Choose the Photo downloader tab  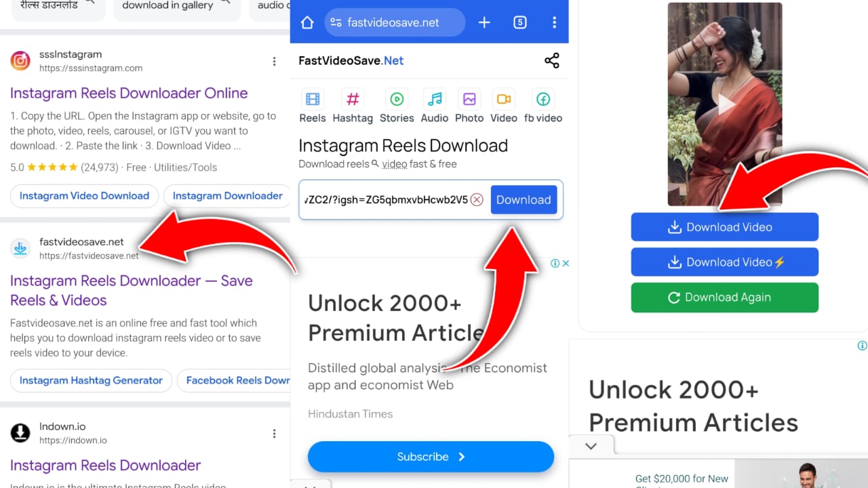(x=469, y=106)
